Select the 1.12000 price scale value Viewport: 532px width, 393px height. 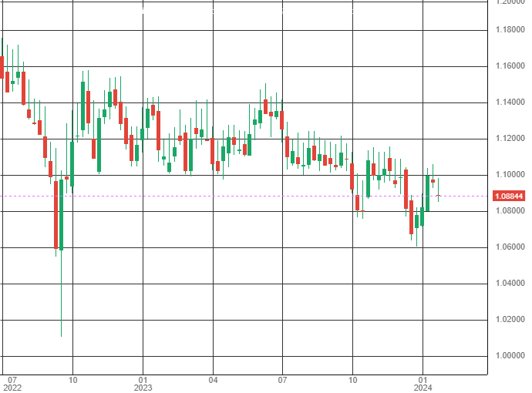[510, 139]
